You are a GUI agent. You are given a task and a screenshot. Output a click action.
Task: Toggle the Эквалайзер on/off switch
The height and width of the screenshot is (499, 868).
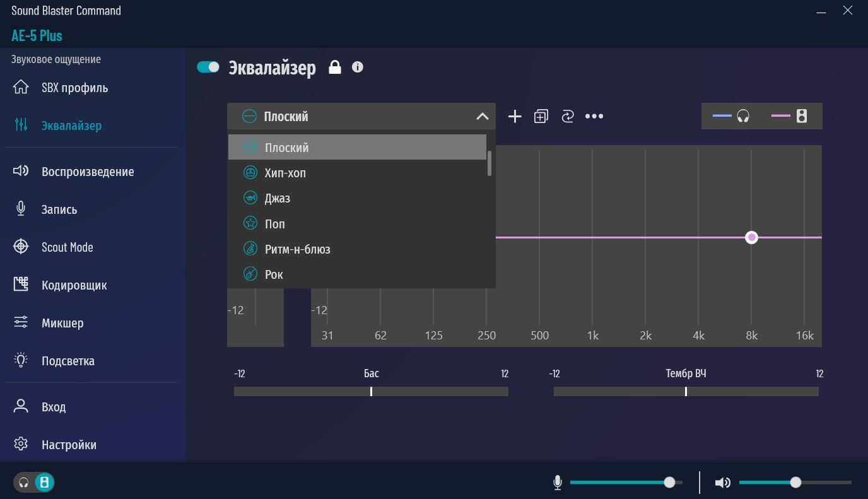pyautogui.click(x=208, y=67)
